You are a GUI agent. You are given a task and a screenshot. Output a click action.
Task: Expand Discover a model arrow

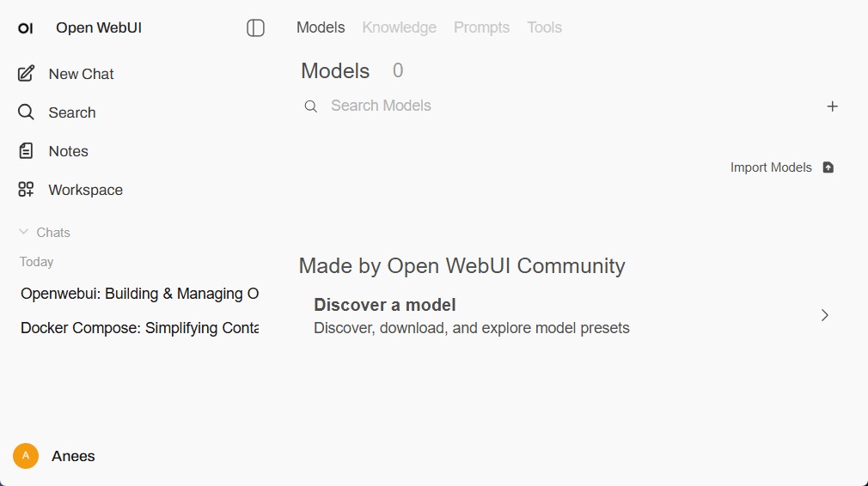coord(824,315)
